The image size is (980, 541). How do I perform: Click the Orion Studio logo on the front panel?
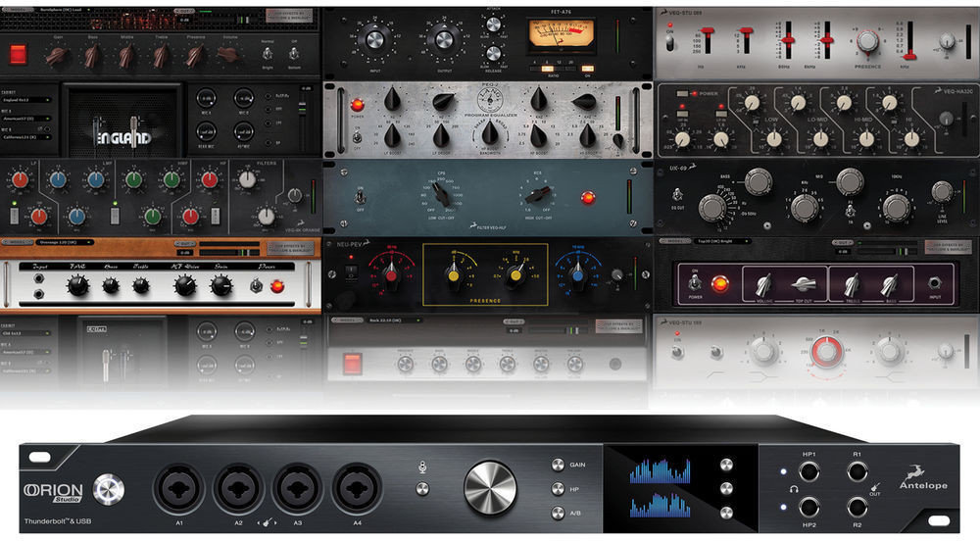pyautogui.click(x=53, y=492)
